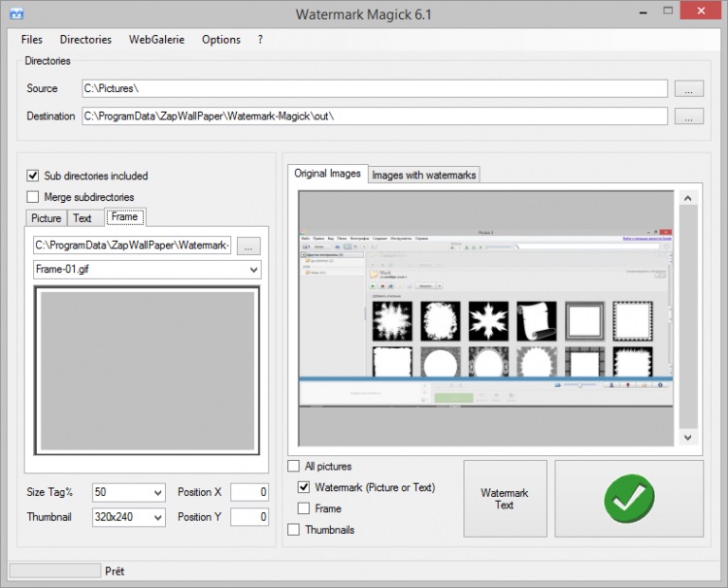Click the Position X input field
This screenshot has width=728, height=588.
[x=249, y=493]
